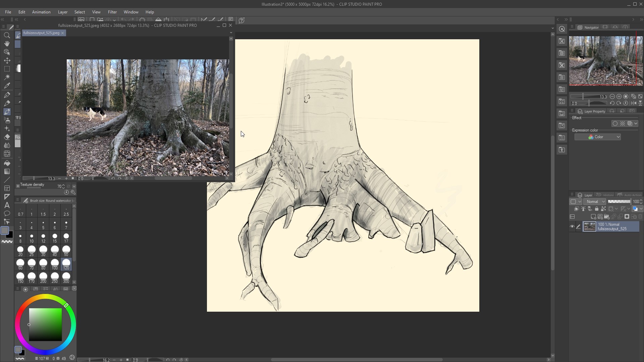Create a new layer folder
644x362 pixels.
click(x=606, y=217)
